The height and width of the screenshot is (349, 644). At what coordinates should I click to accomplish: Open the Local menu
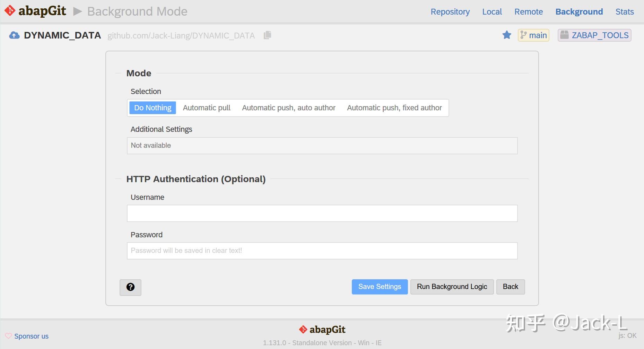pyautogui.click(x=492, y=12)
